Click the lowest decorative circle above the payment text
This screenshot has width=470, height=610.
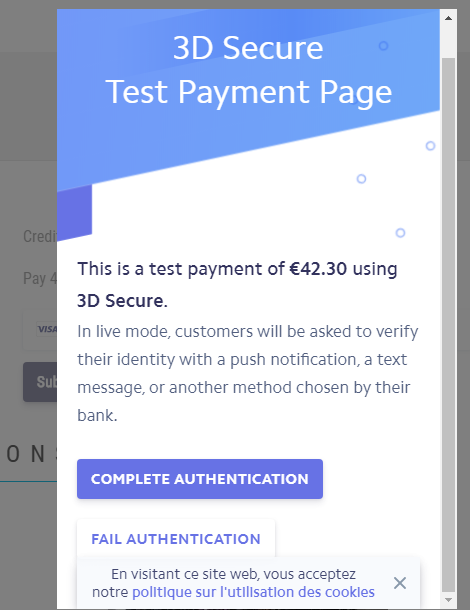(x=400, y=233)
